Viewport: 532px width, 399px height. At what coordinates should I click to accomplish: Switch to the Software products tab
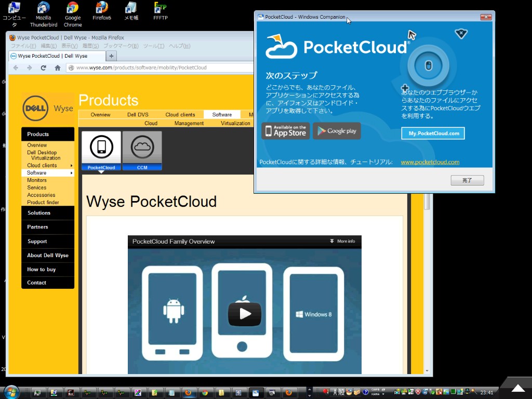click(222, 115)
